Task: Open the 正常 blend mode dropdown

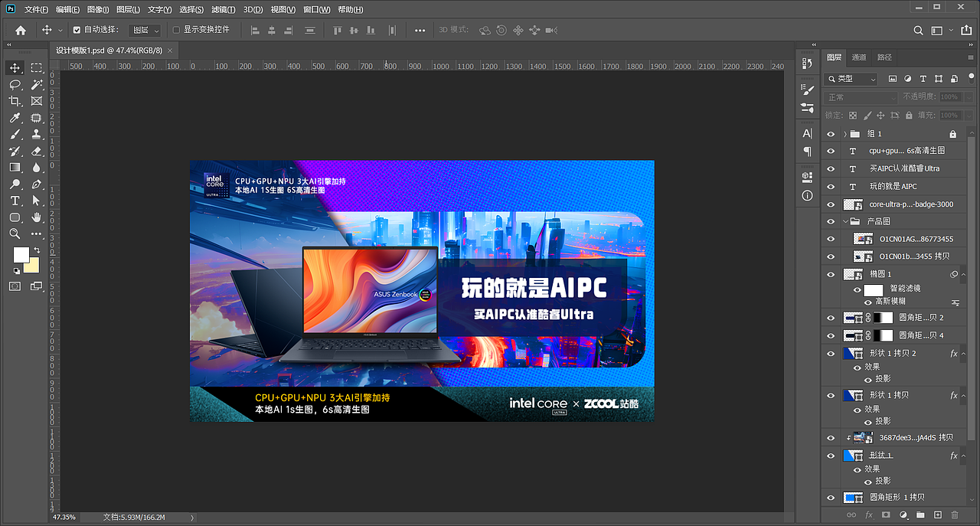Action: pos(861,97)
